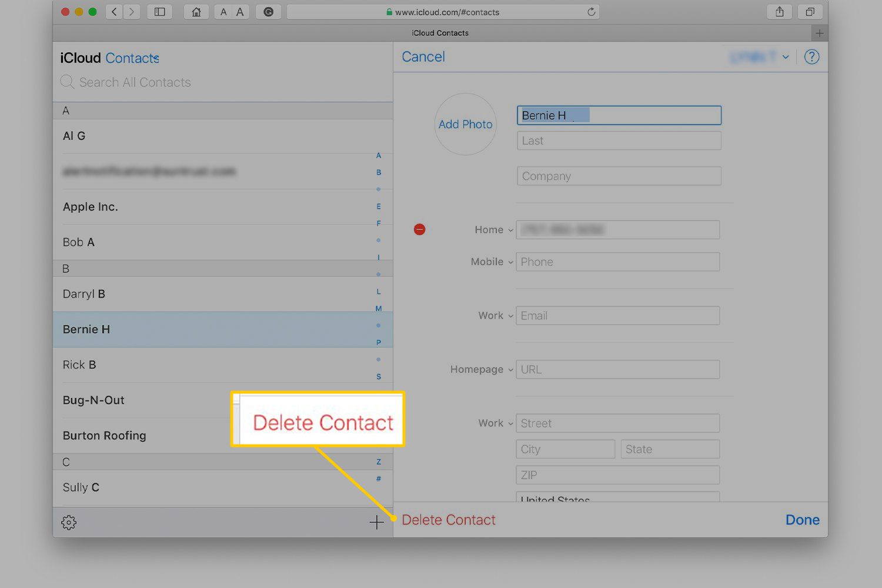Go back with Safari's back arrow
The width and height of the screenshot is (882, 588).
coord(115,12)
